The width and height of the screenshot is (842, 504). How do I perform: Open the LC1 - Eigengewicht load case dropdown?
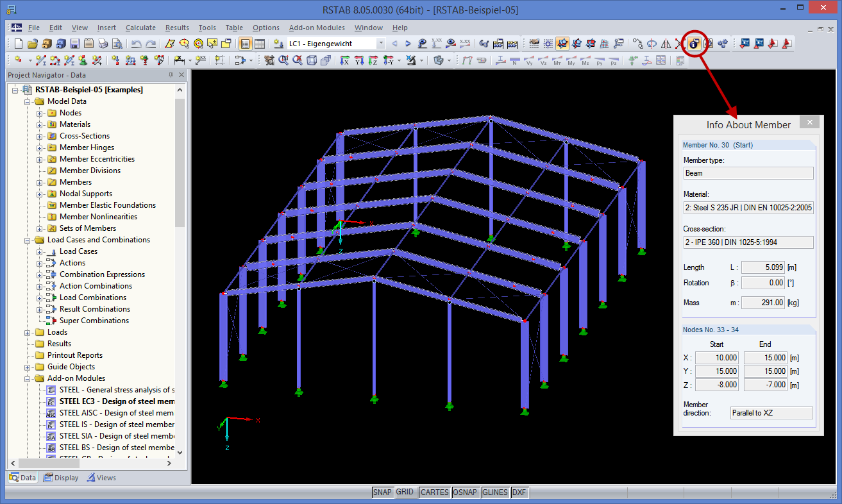381,44
